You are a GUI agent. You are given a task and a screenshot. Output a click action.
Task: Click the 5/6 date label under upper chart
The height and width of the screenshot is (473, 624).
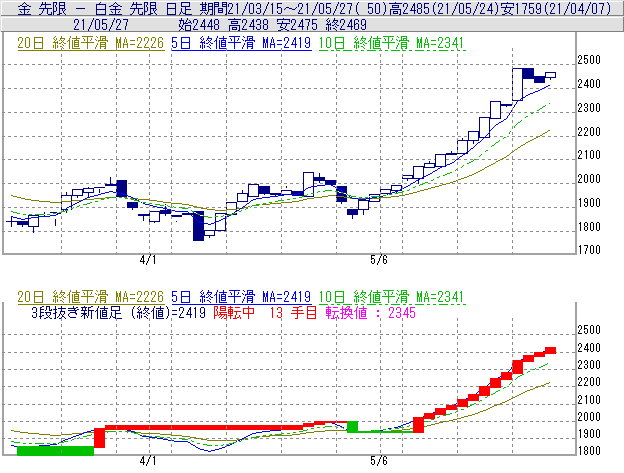[379, 260]
